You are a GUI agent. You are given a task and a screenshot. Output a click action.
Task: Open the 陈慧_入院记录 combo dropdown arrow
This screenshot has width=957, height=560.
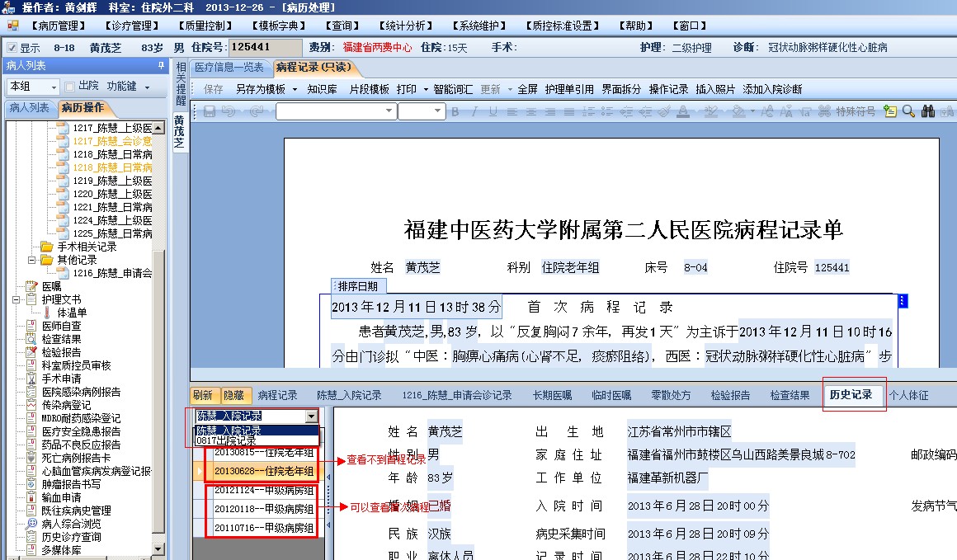312,416
